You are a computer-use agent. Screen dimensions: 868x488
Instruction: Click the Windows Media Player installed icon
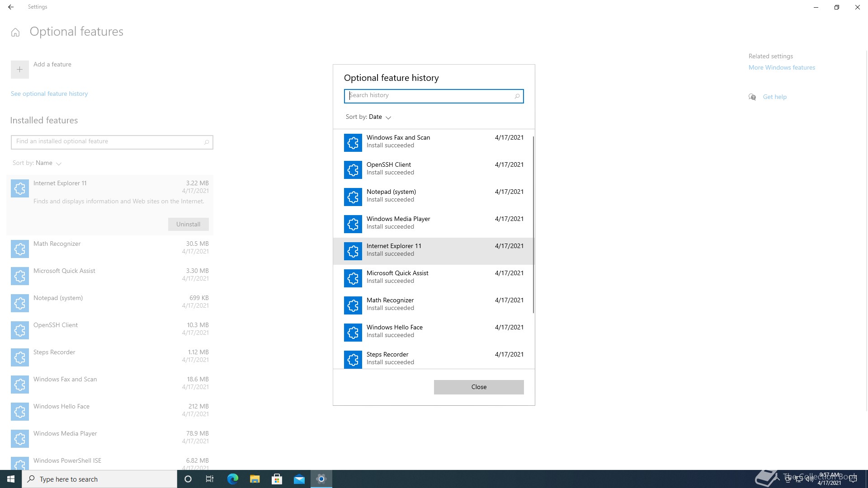pyautogui.click(x=20, y=439)
